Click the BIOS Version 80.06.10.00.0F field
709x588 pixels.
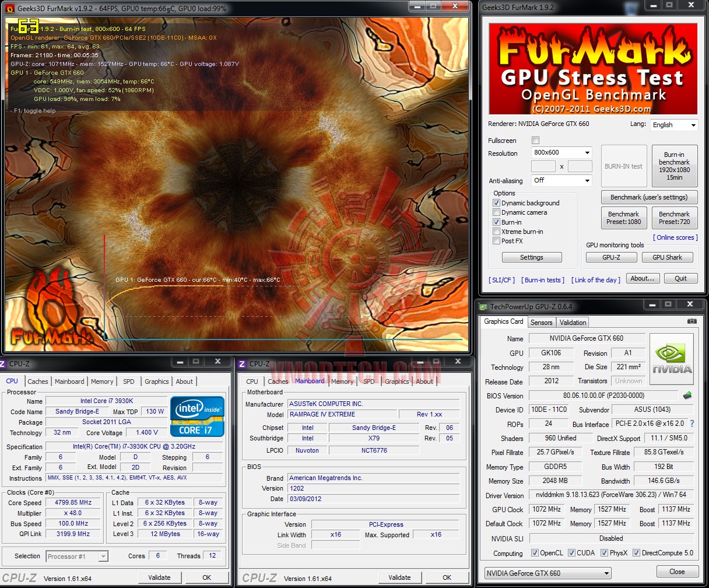(x=603, y=395)
